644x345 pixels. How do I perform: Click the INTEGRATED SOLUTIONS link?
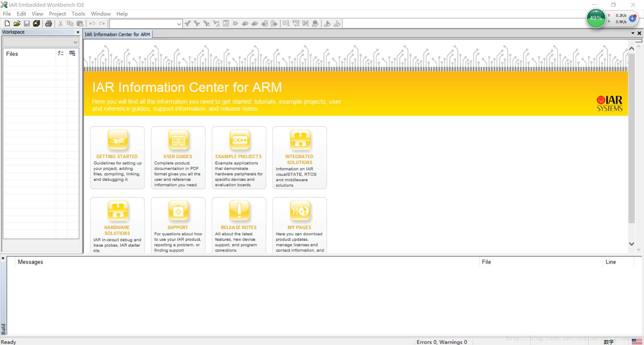pos(299,160)
